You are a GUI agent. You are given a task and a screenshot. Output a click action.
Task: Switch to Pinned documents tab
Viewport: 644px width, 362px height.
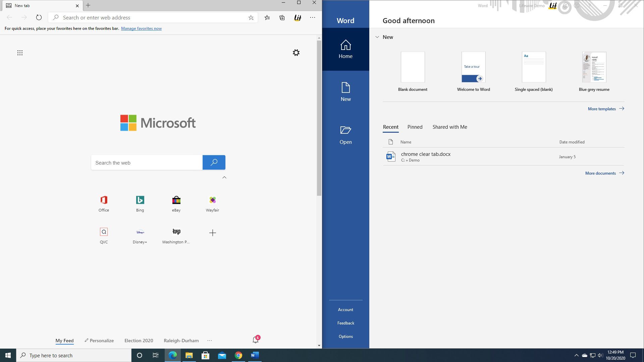click(x=415, y=127)
